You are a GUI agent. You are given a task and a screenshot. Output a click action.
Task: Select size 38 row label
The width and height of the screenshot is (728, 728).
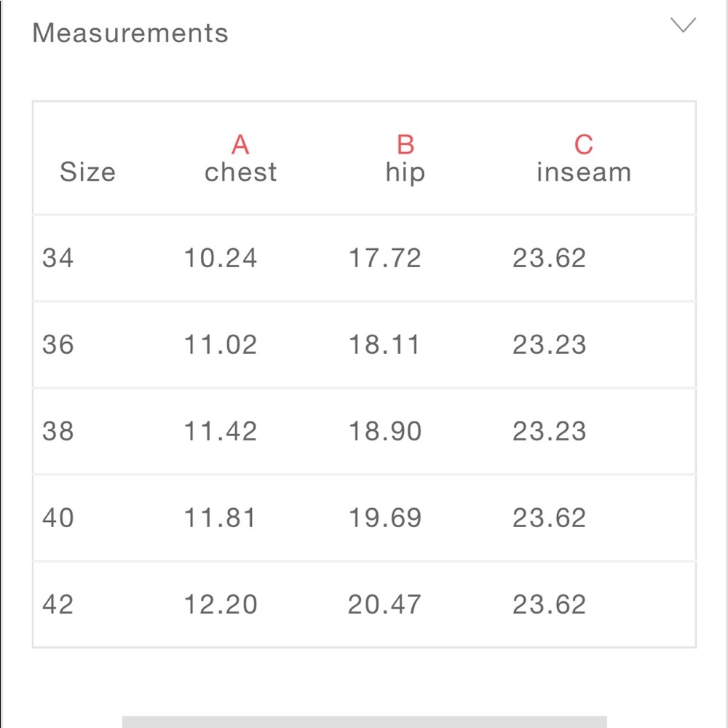coord(58,431)
